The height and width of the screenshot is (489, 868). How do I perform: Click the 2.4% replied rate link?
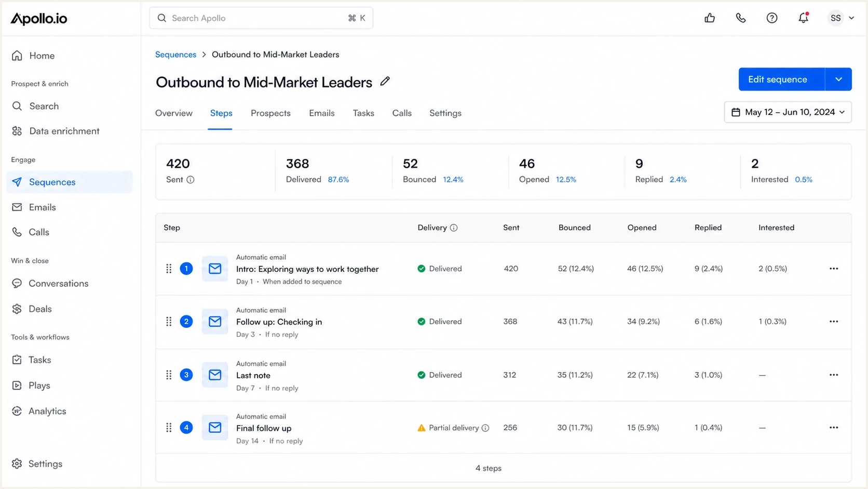[678, 180]
